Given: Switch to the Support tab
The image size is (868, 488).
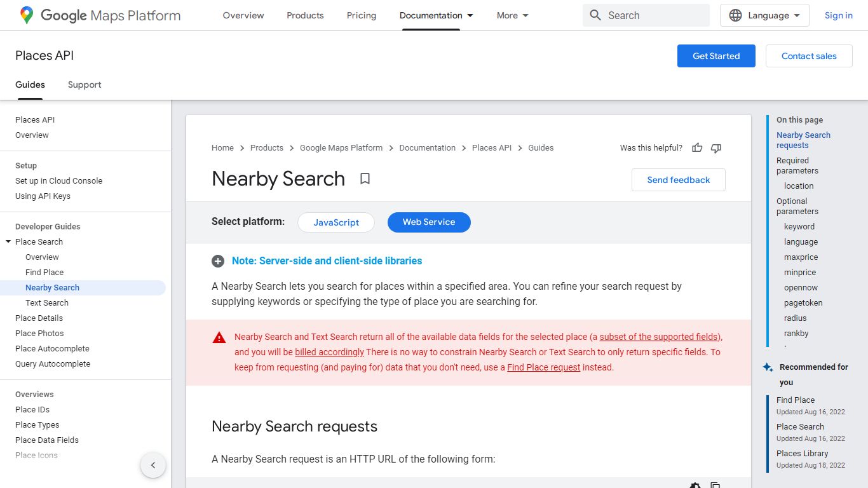Looking at the screenshot, I should click(85, 85).
